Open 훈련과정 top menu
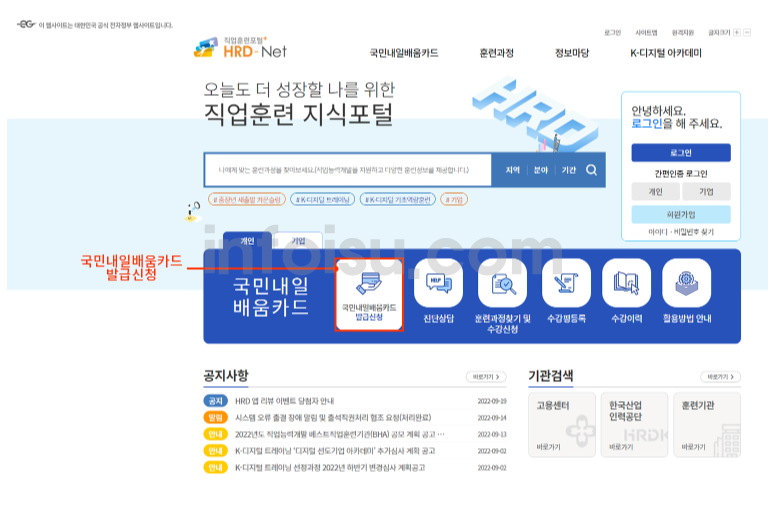 [497, 53]
